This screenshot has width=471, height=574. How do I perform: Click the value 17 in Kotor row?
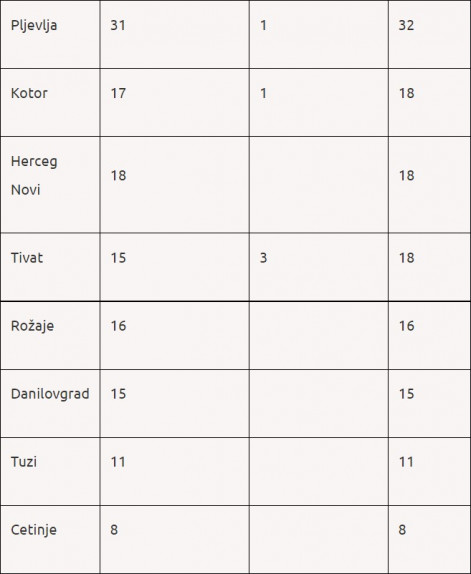[x=118, y=93]
